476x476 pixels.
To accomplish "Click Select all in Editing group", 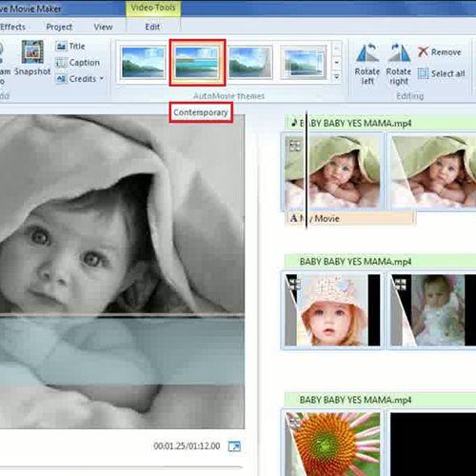I will 441,73.
